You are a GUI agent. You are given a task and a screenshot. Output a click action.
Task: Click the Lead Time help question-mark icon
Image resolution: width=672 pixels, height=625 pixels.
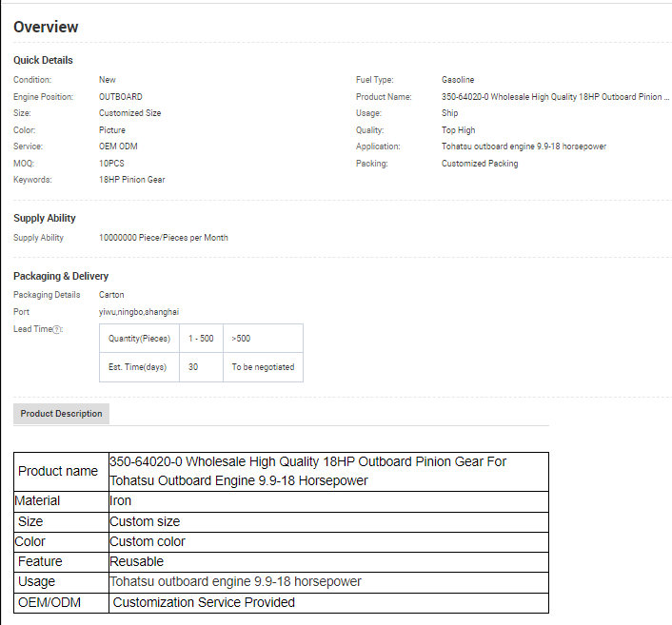(57, 330)
